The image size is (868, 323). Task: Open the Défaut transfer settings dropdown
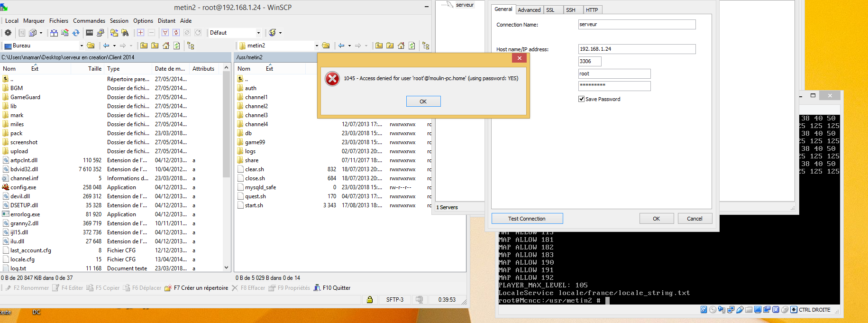[x=258, y=33]
